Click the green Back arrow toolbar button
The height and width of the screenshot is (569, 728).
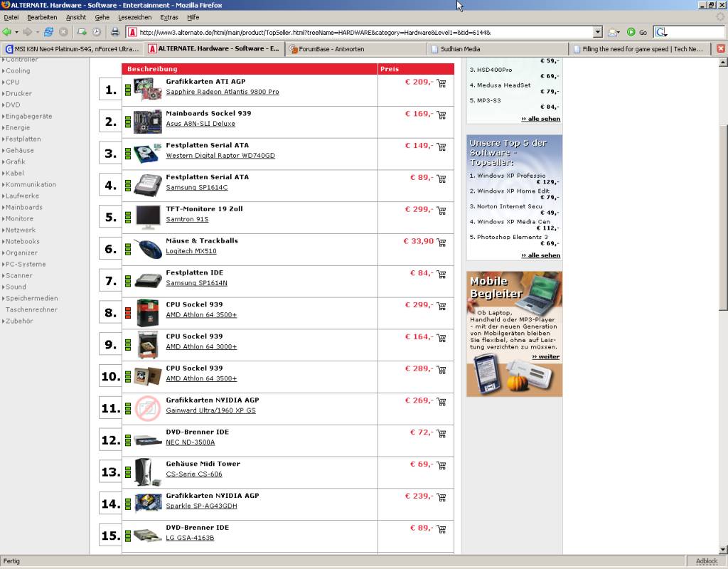(6, 32)
